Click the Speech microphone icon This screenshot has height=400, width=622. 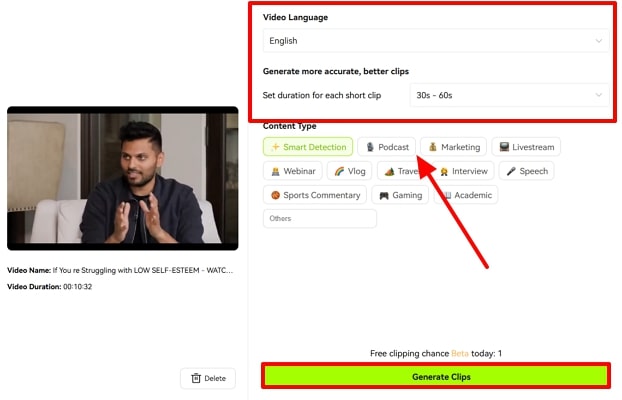510,171
